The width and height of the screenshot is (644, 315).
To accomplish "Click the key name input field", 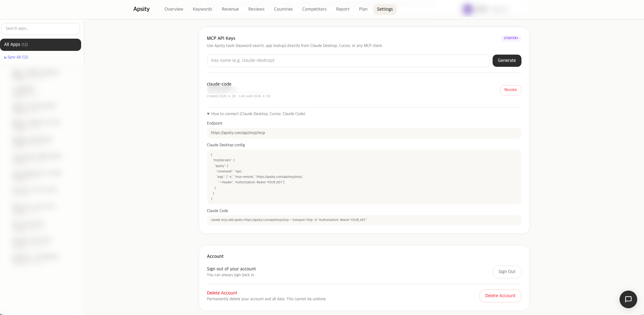I will coord(347,60).
